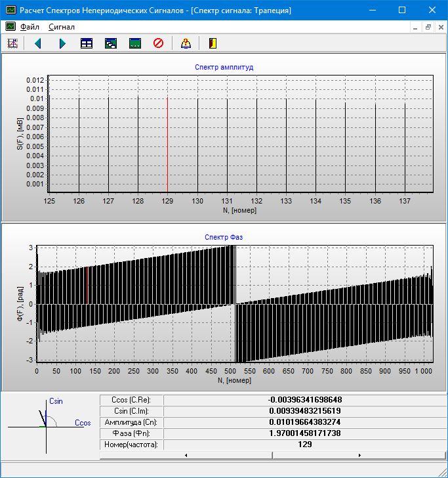The height and width of the screenshot is (478, 448).
Task: Click the MDI document icon beside Файл
Action: coord(10,27)
